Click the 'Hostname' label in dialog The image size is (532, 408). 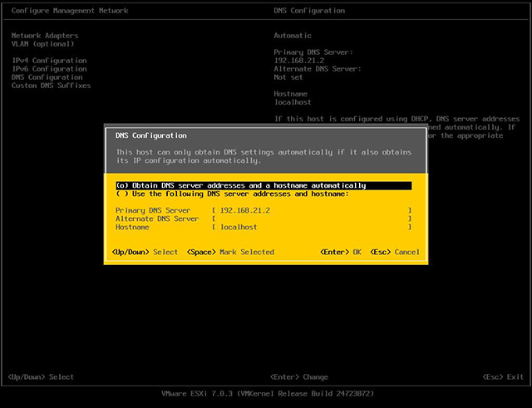pyautogui.click(x=132, y=227)
